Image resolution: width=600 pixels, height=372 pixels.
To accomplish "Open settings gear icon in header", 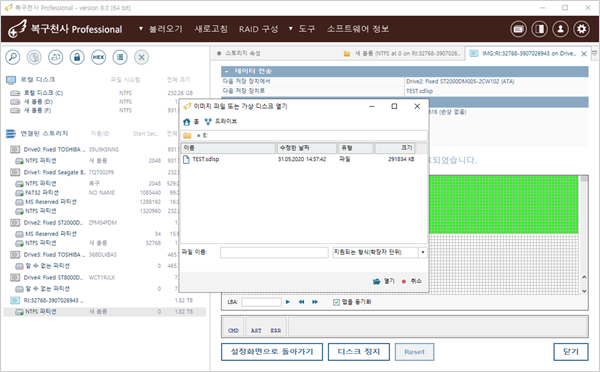I will (x=582, y=29).
